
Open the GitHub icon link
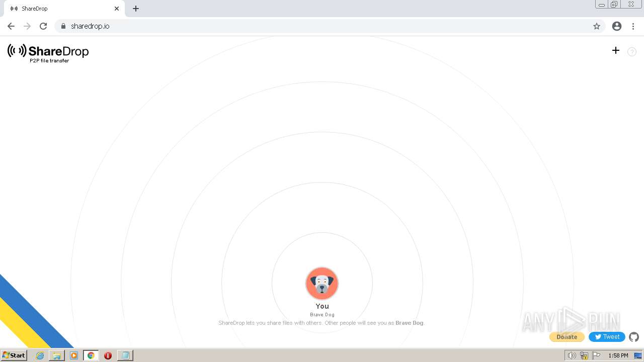634,337
